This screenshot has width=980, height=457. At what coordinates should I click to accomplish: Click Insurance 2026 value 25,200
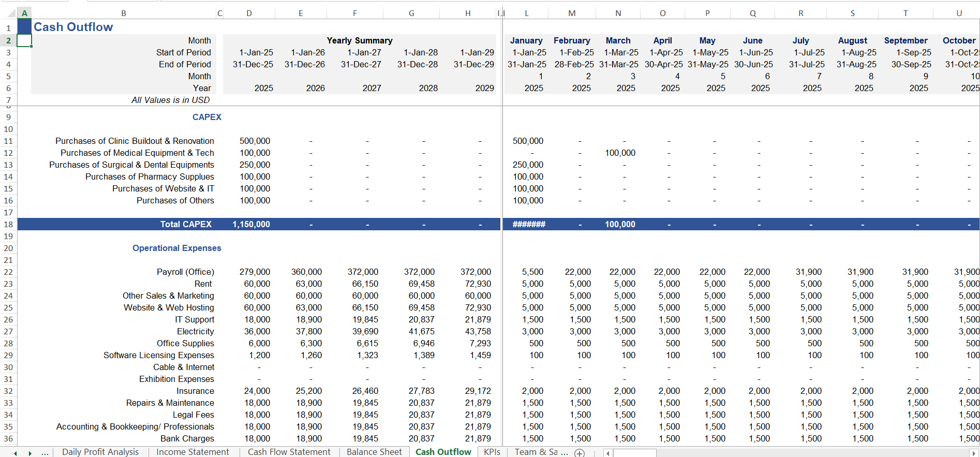click(308, 391)
